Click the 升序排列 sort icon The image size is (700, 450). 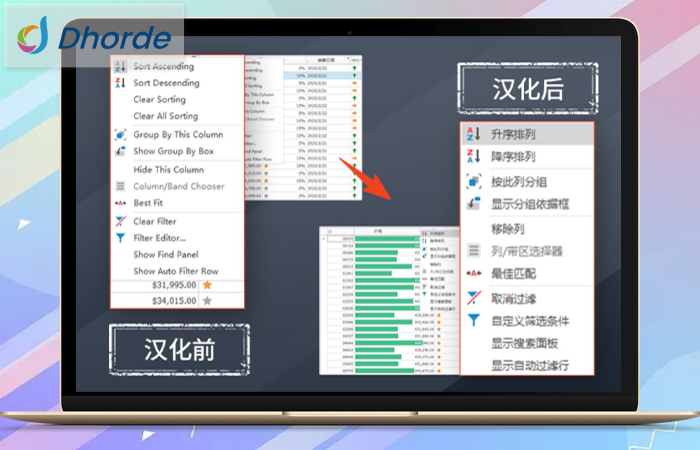[x=473, y=134]
